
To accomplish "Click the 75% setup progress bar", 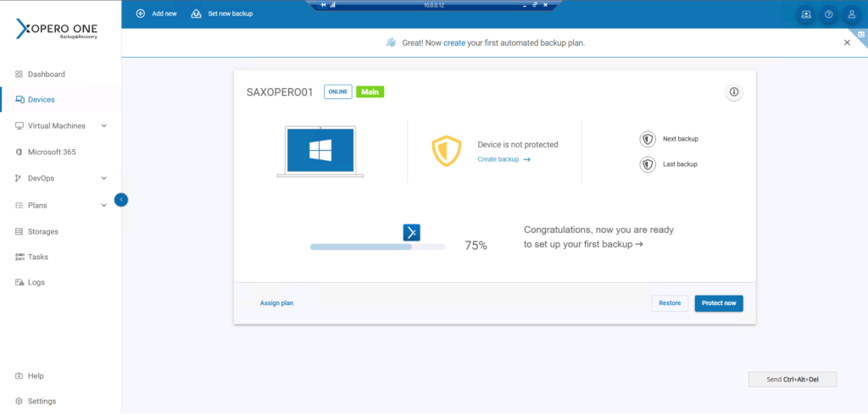I will tap(377, 247).
